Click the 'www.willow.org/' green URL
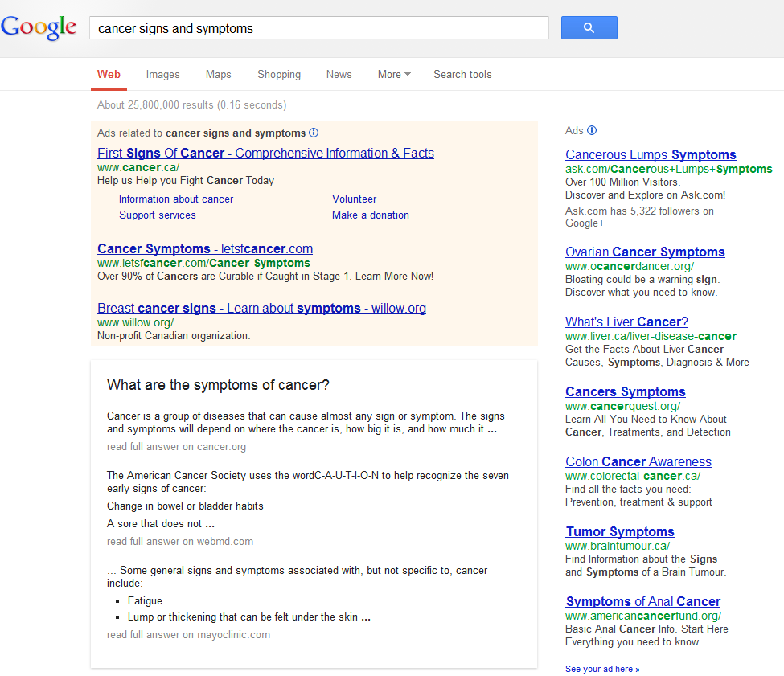This screenshot has height=676, width=784. click(x=136, y=323)
